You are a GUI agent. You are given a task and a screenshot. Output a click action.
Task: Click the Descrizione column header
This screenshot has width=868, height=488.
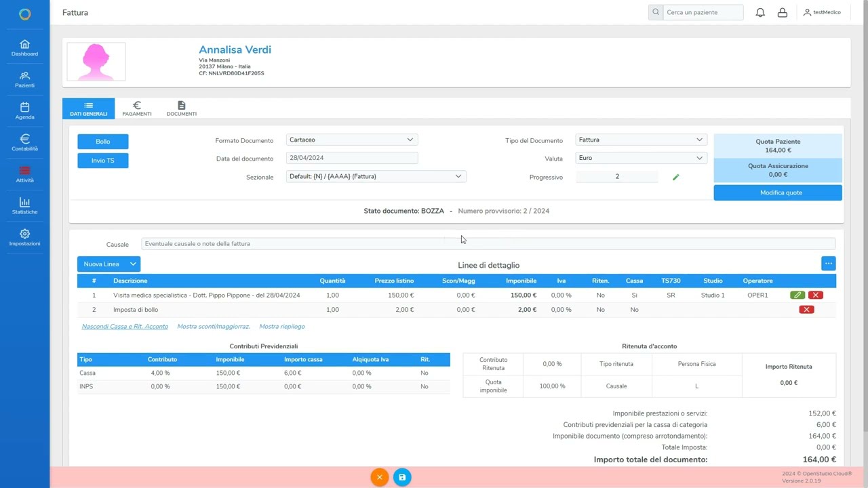(x=130, y=281)
